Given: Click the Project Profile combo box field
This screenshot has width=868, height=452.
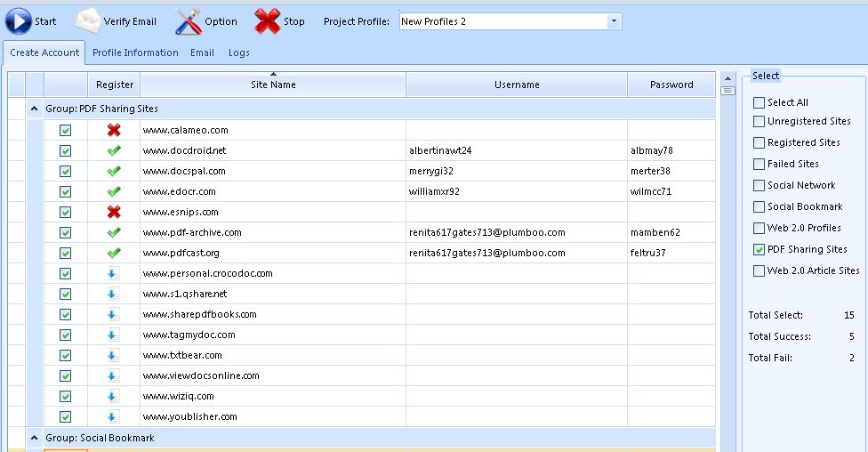Looking at the screenshot, I should (510, 21).
